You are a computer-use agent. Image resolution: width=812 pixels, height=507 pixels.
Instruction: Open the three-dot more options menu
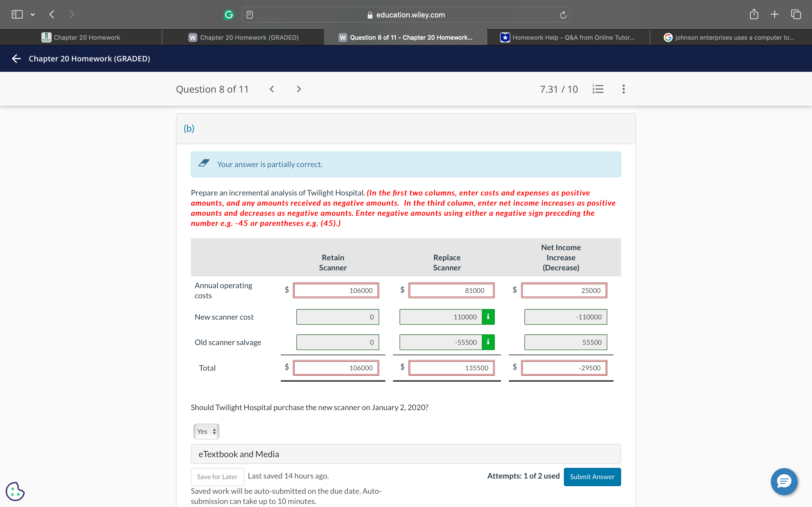coord(623,89)
